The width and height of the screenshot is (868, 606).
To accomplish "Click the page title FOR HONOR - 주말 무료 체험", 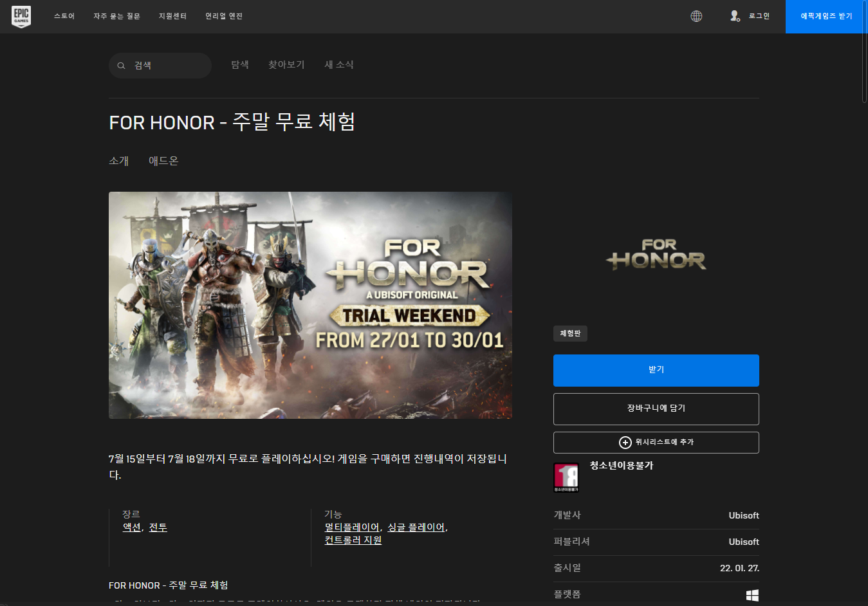I will (232, 122).
